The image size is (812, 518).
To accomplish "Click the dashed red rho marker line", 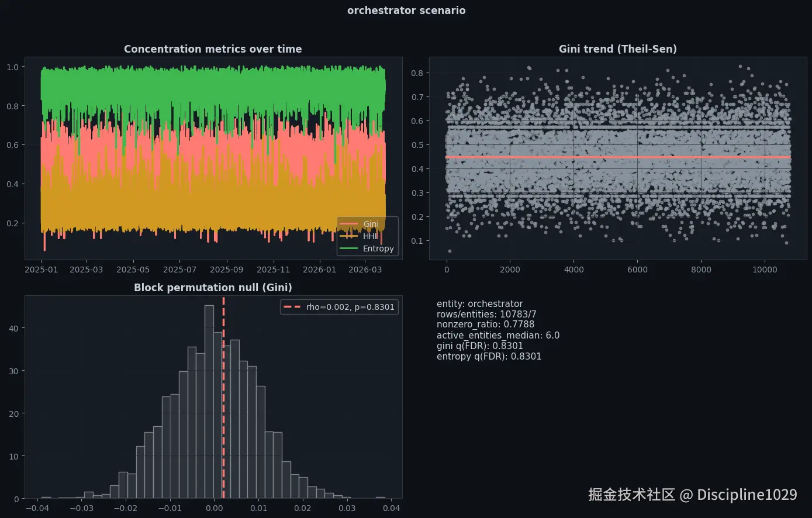I will (x=223, y=398).
